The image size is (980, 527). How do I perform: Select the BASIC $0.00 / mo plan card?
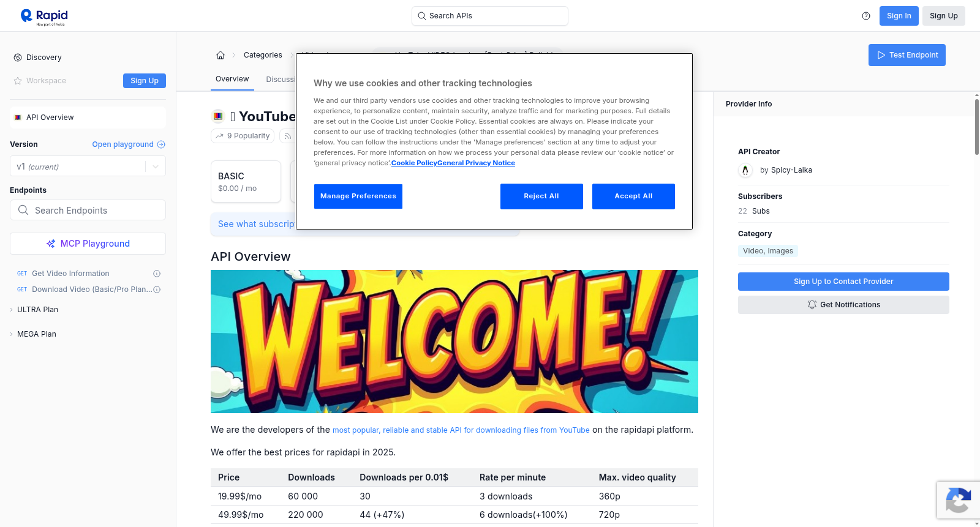(x=246, y=182)
